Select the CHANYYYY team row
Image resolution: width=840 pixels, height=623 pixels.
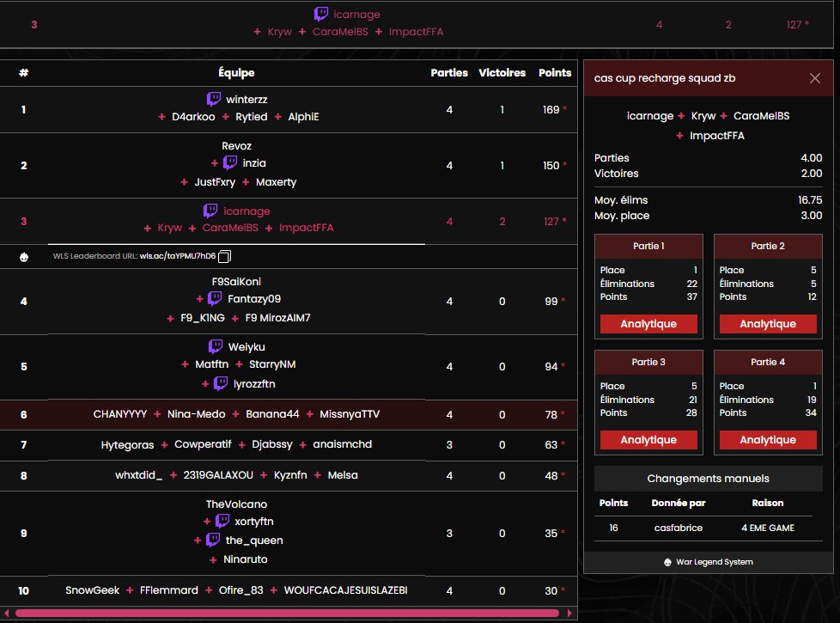click(292, 413)
